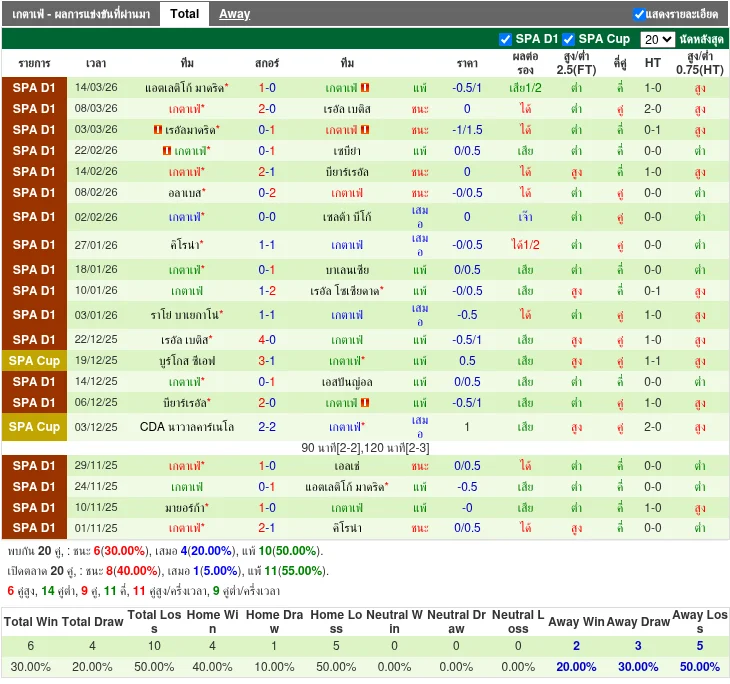Click red card icon beside เกตาเฟ่ on 14/03/26
730x684 pixels.
[365, 88]
